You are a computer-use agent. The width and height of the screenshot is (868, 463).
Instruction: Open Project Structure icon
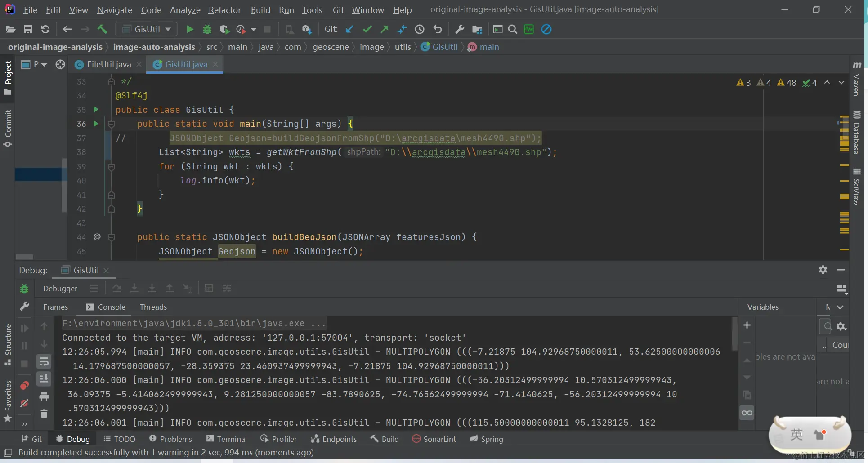[477, 30]
